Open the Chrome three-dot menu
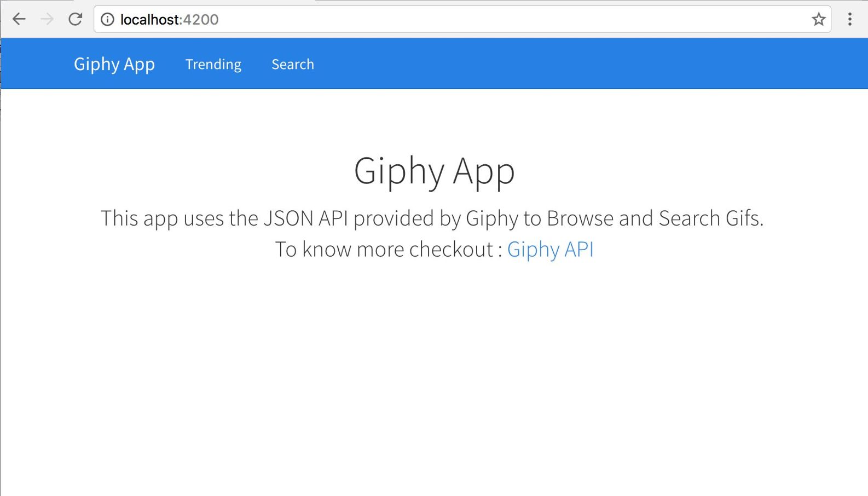The image size is (868, 496). [x=850, y=19]
